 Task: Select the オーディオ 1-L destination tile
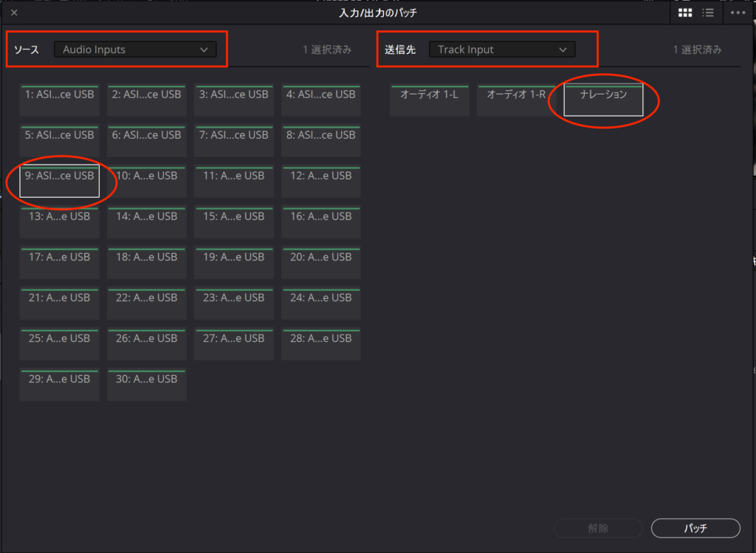tap(429, 100)
